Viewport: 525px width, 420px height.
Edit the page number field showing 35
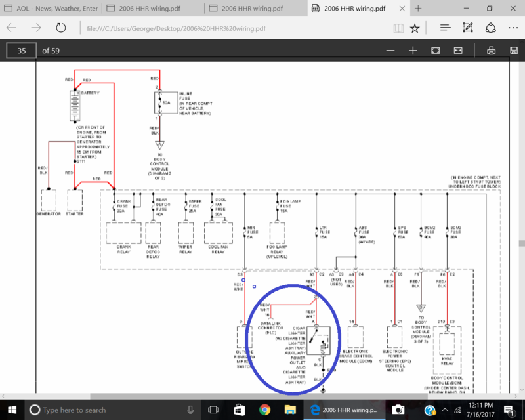(20, 50)
